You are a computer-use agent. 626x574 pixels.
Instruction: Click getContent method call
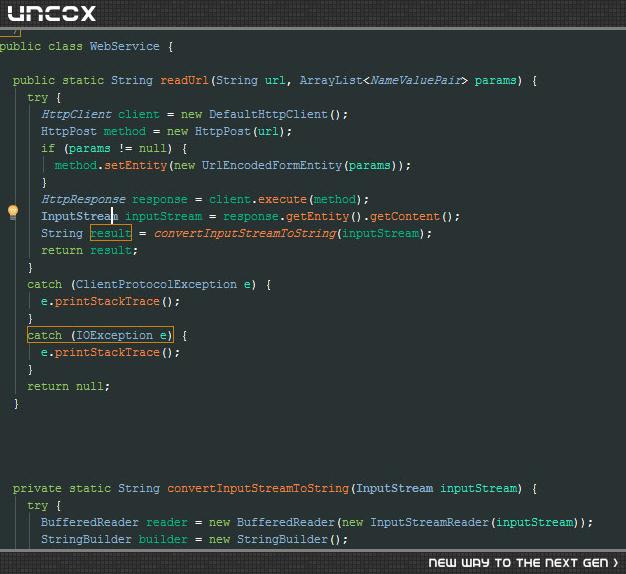[x=404, y=216]
